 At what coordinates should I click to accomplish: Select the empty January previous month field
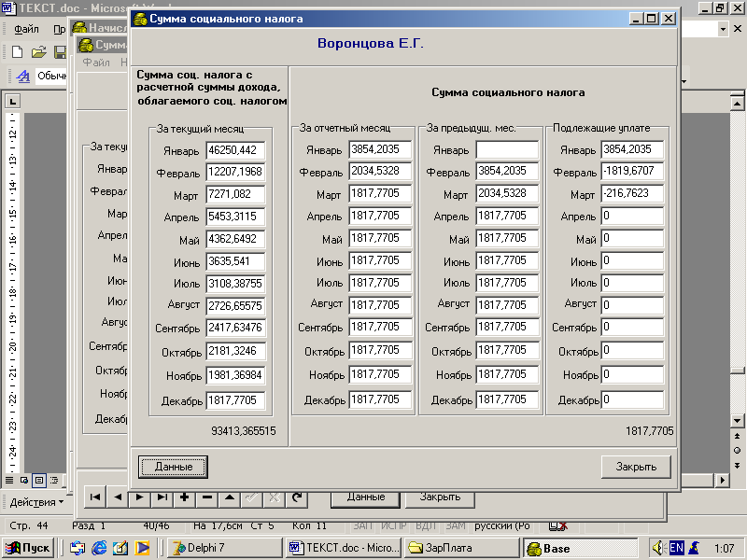(x=506, y=150)
